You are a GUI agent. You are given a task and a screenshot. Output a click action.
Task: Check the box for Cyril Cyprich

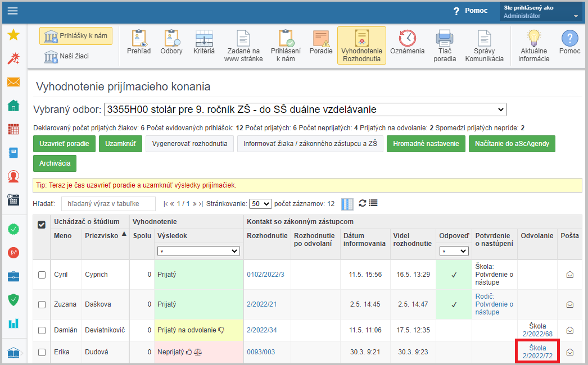(42, 275)
